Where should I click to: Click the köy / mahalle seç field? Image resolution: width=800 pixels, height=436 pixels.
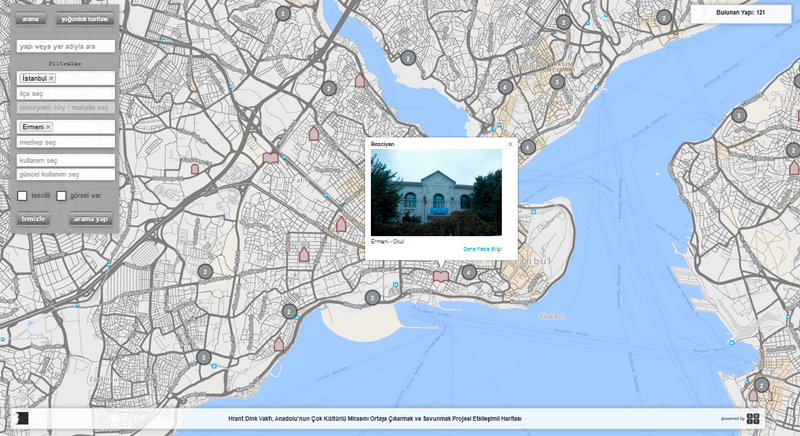pyautogui.click(x=66, y=108)
